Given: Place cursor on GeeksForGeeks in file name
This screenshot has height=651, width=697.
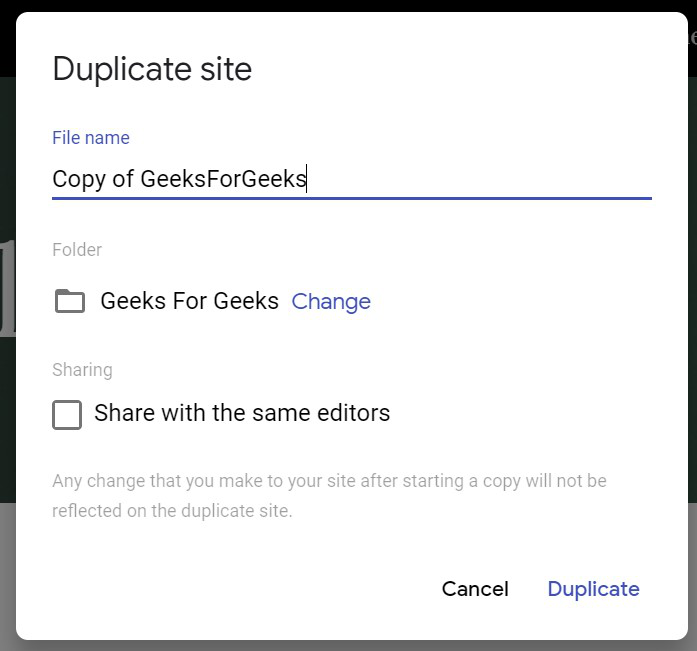Looking at the screenshot, I should [x=223, y=180].
